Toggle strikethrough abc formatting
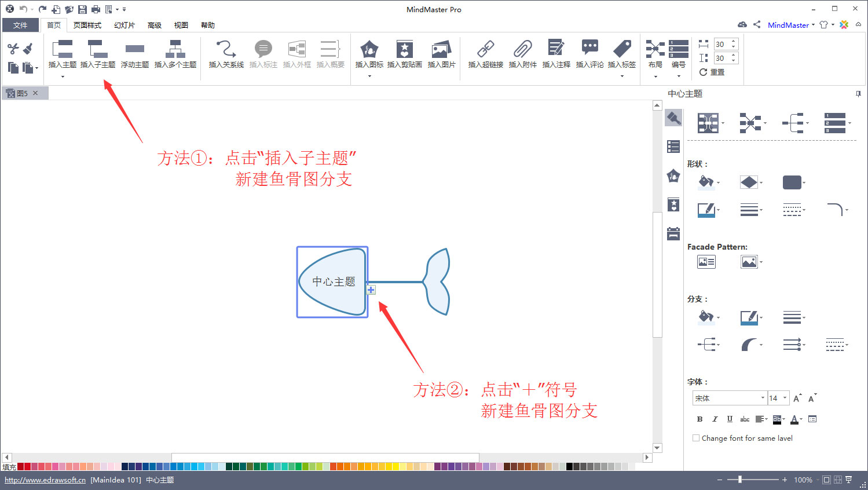Image resolution: width=868 pixels, height=490 pixels. click(745, 419)
